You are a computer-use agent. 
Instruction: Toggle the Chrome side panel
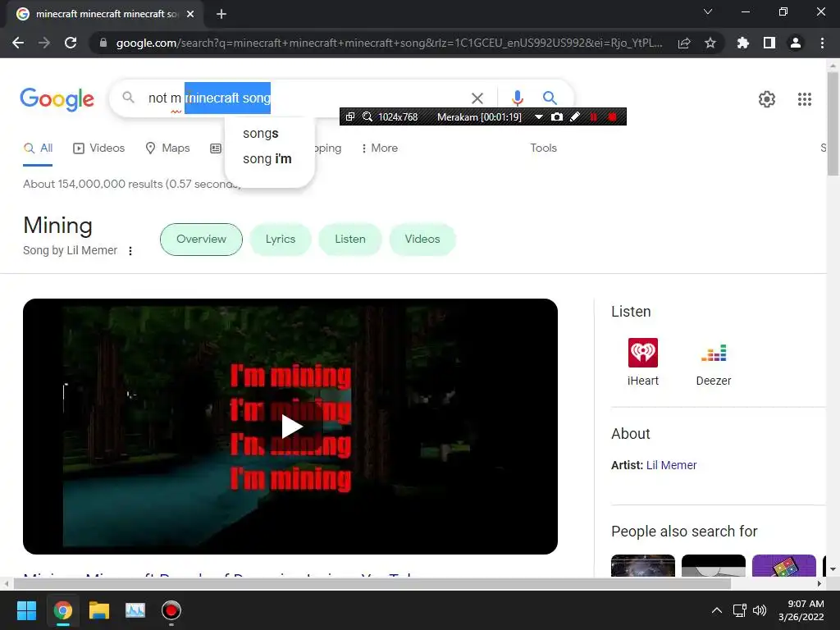pos(769,43)
